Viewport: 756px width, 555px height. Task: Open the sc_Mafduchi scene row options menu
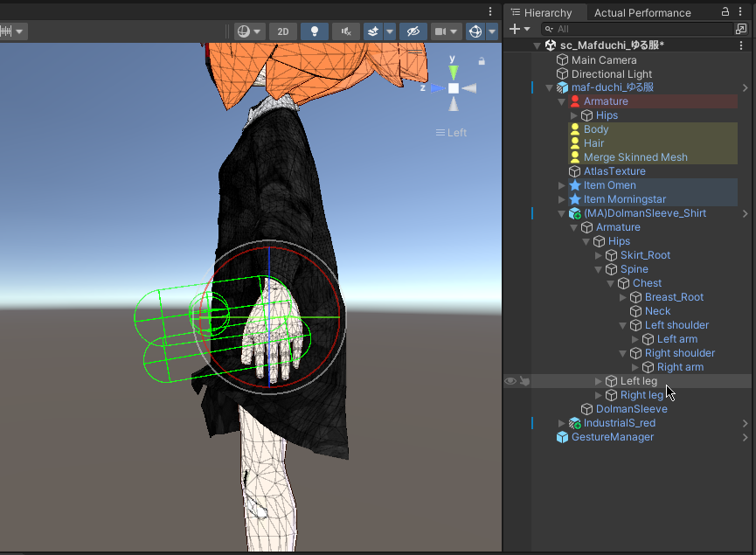[741, 45]
